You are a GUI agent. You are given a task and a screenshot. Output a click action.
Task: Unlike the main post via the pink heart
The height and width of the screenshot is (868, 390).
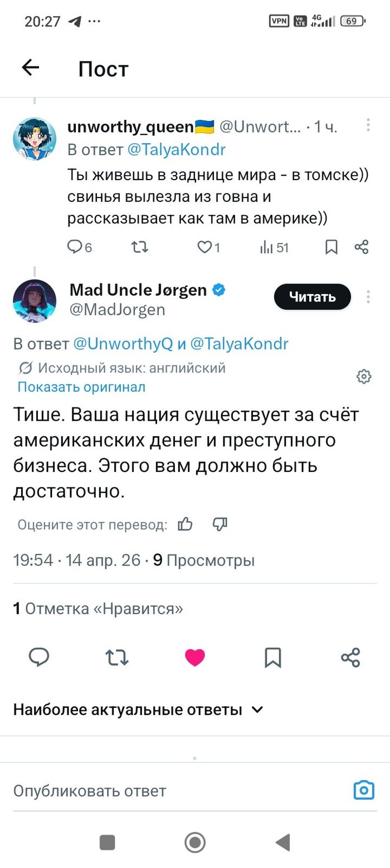tap(195, 658)
